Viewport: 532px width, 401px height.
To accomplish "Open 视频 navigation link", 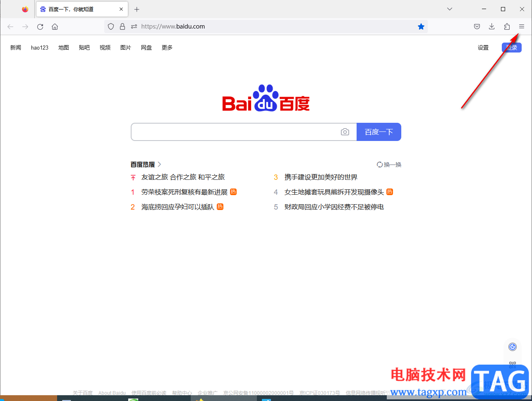I will coord(105,48).
